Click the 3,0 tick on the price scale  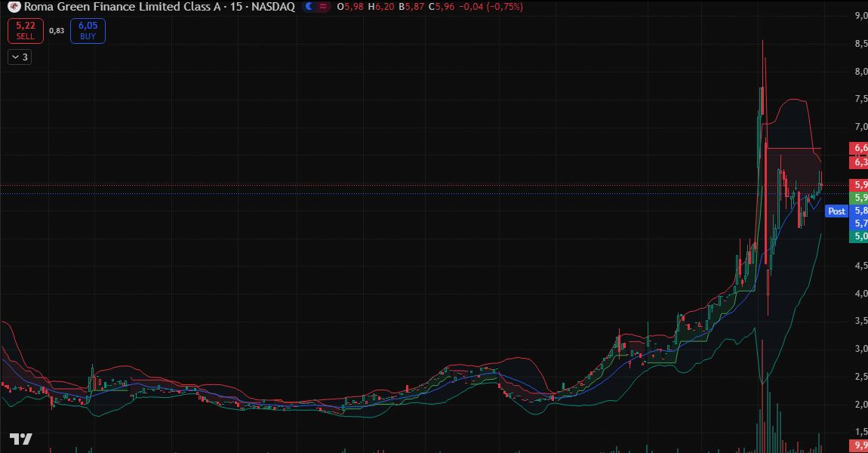(860, 349)
